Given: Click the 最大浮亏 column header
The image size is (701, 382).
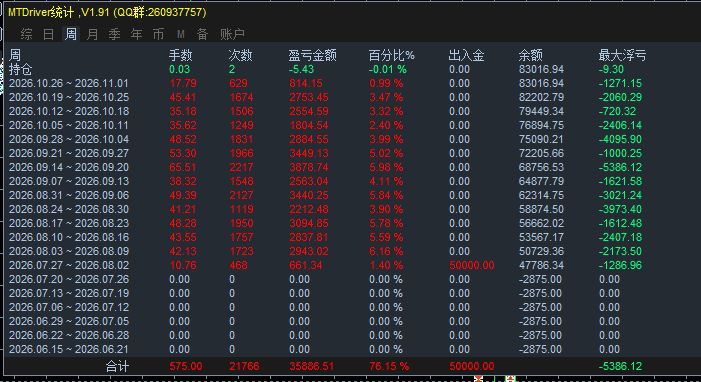Looking at the screenshot, I should coord(622,55).
